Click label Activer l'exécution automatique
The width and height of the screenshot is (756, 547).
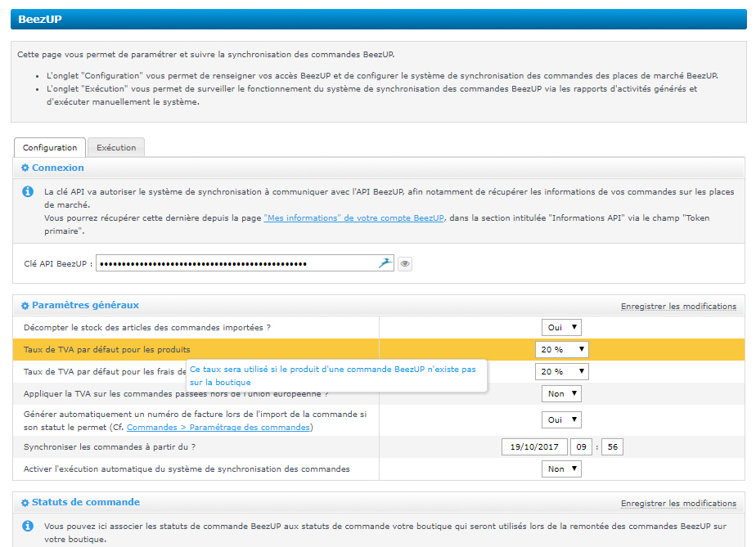click(187, 469)
